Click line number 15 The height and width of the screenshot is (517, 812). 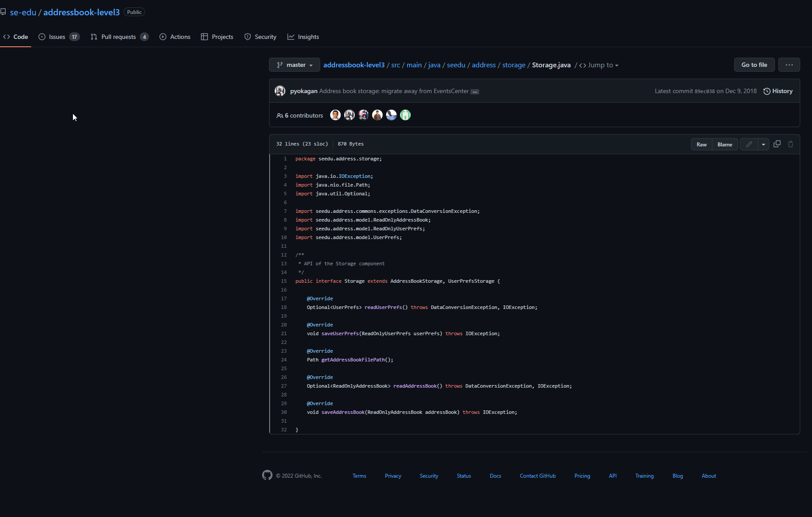(284, 281)
